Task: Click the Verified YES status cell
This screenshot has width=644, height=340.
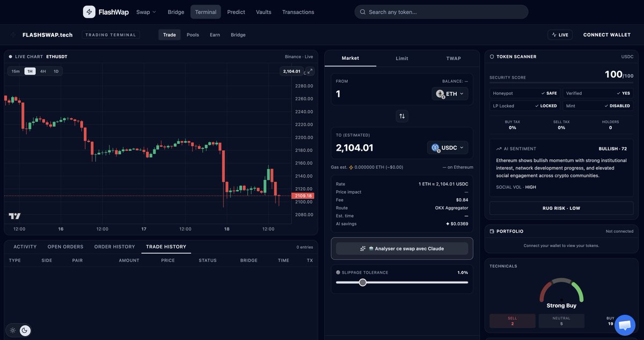Action: coord(598,93)
